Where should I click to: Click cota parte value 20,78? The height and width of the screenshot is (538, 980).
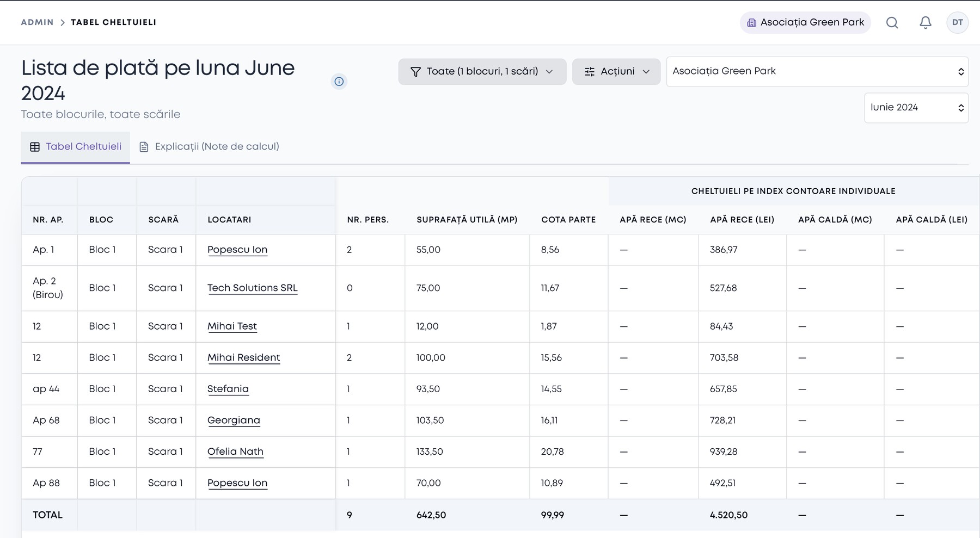[x=553, y=452]
